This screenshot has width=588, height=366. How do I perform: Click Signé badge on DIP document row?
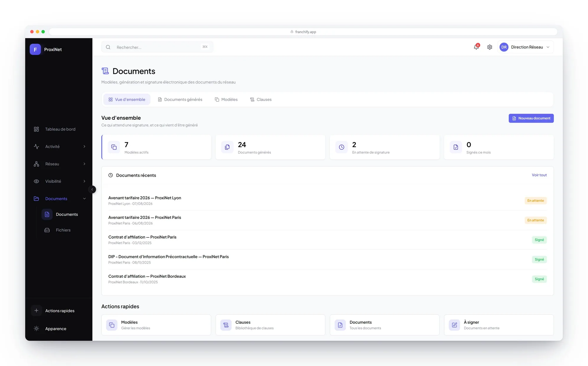[539, 259]
